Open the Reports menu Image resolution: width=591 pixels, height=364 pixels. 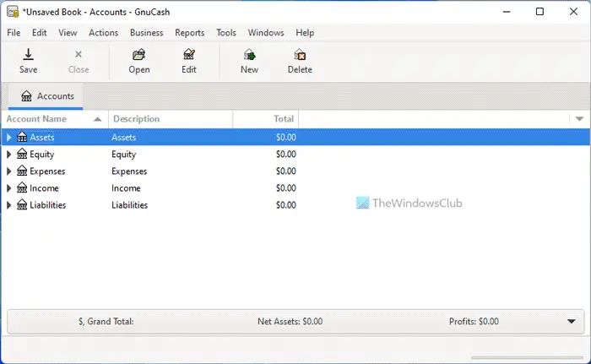pos(190,33)
